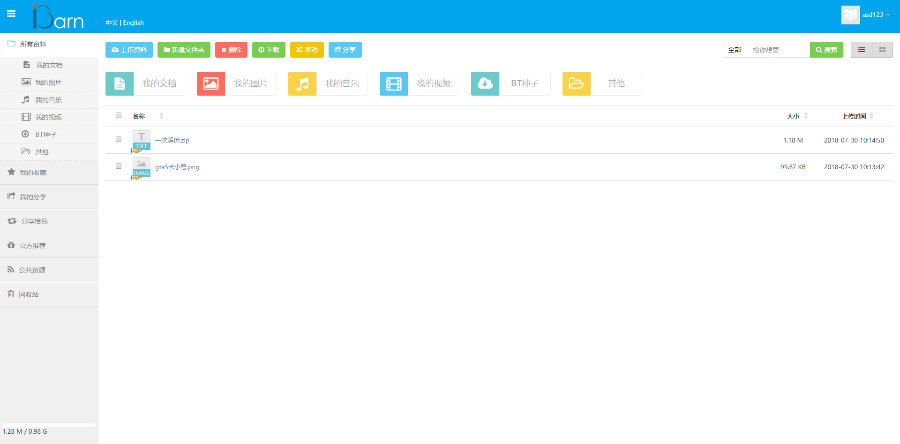Switch to grid view layout

(x=882, y=49)
